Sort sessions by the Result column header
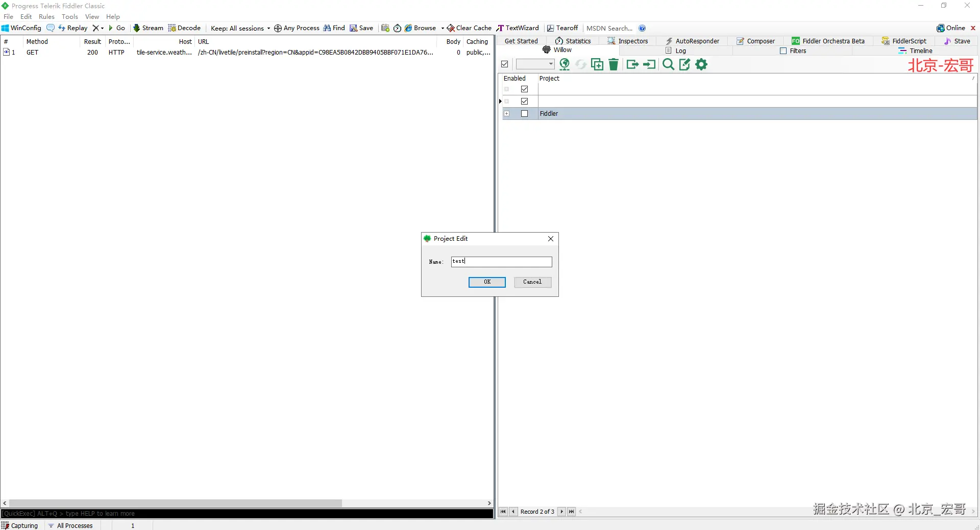 92,42
